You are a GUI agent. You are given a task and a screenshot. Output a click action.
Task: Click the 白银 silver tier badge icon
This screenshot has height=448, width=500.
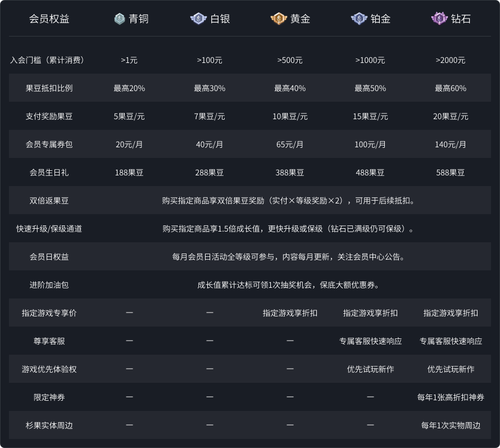[198, 19]
